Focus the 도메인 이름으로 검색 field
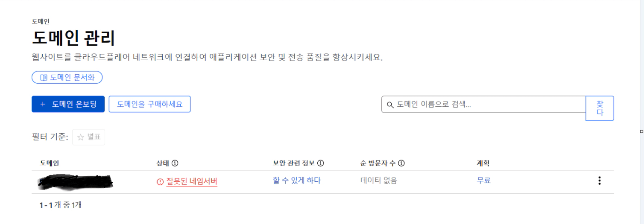 (487, 104)
